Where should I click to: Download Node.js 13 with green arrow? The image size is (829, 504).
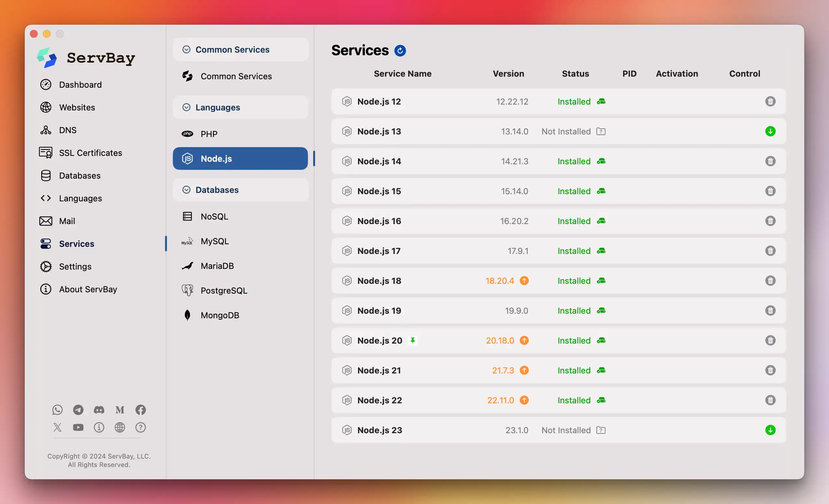[770, 131]
